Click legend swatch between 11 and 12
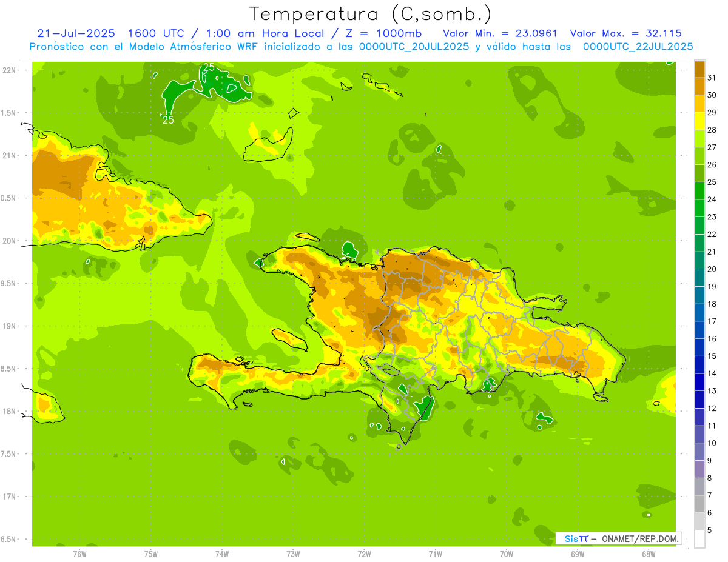Image resolution: width=728 pixels, height=562 pixels. click(x=699, y=417)
